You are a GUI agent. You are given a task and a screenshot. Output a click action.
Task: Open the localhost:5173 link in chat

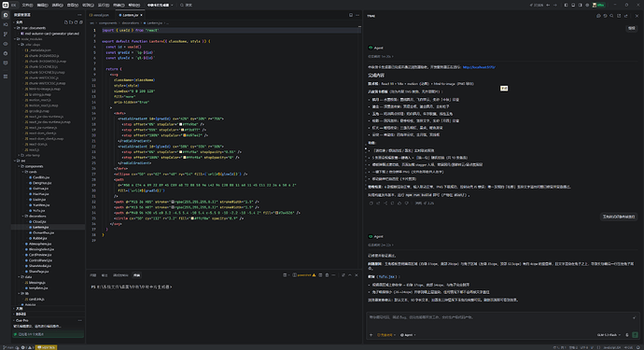[479, 67]
